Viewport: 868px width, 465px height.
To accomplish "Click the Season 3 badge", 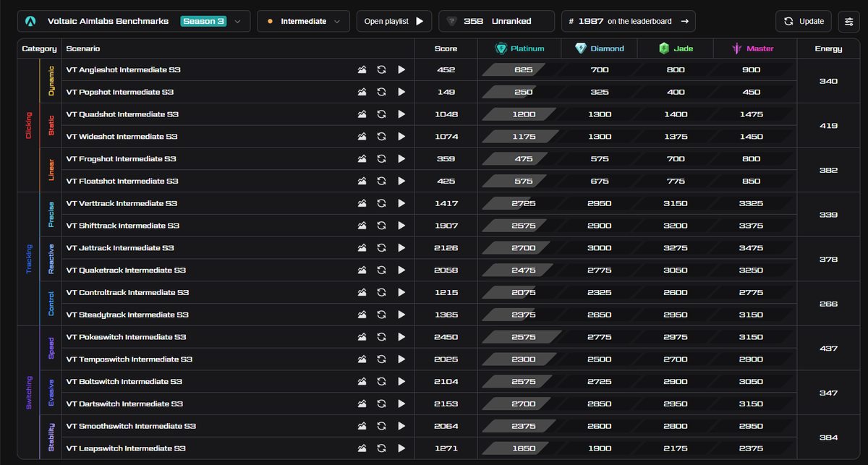I will pyautogui.click(x=203, y=21).
